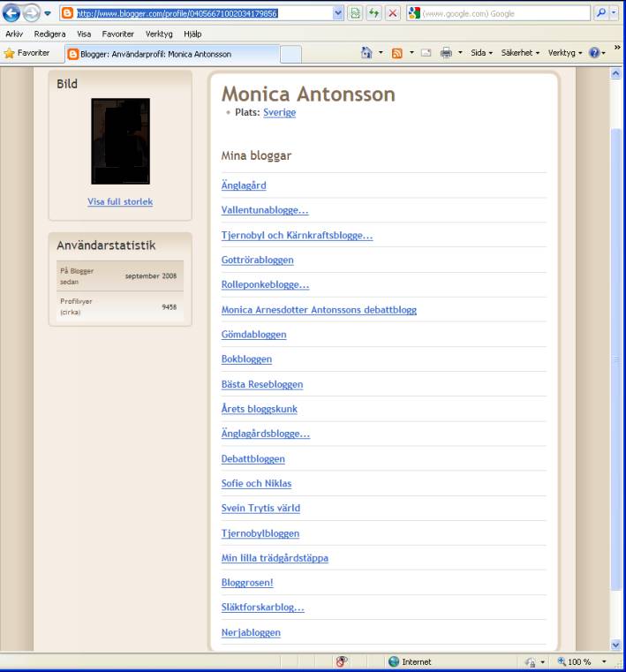Click the browser Back arrow button
This screenshot has width=626, height=672.
tap(11, 13)
